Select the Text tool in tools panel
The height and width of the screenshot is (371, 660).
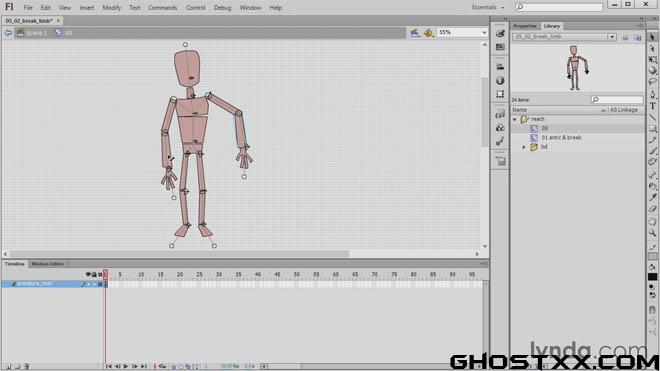pos(652,106)
